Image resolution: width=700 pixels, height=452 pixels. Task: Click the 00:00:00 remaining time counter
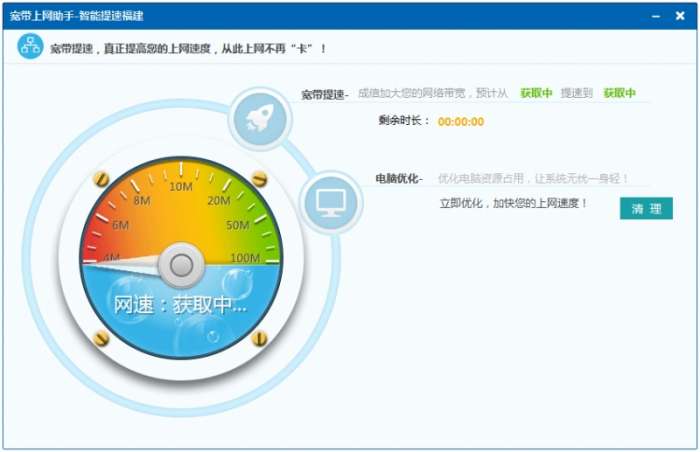coord(461,121)
